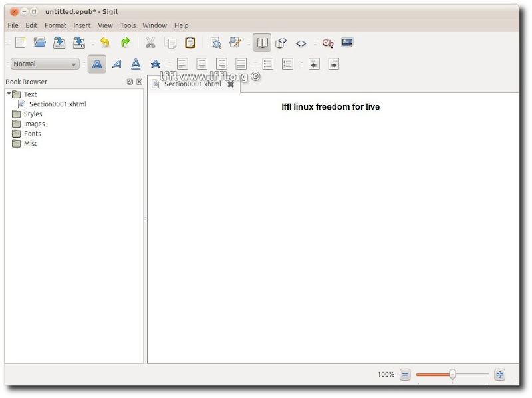Select the Styles folder in Book Browser
532x398 pixels.
click(x=33, y=114)
